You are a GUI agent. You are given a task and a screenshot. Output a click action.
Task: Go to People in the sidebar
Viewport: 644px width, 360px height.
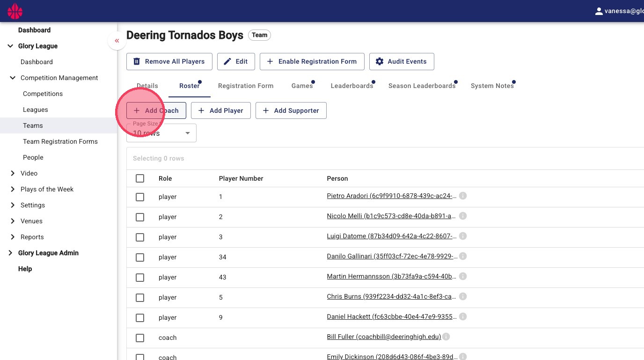[x=33, y=157]
